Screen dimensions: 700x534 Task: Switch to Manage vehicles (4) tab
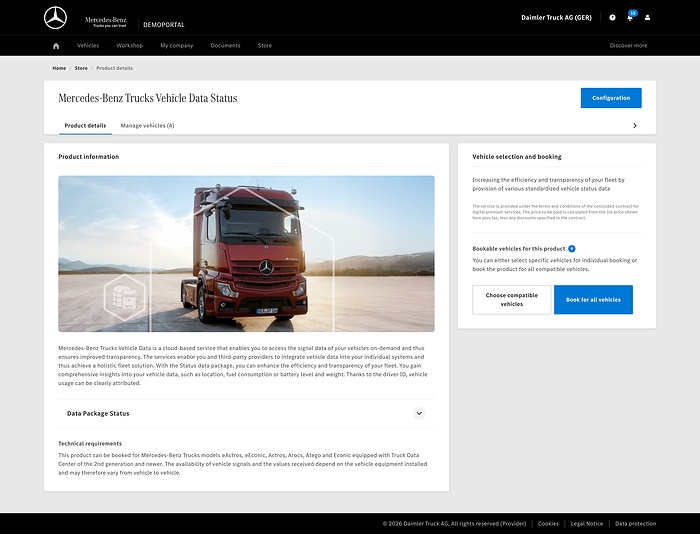pyautogui.click(x=147, y=125)
